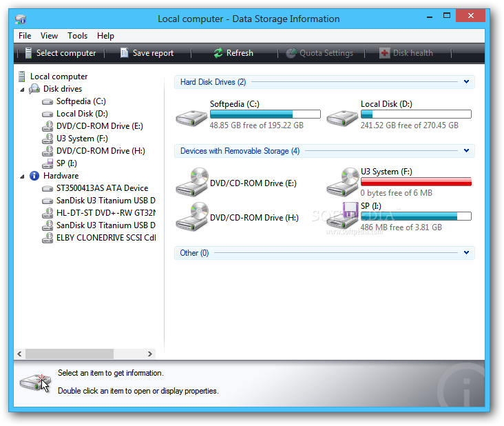The image size is (504, 426).
Task: Click the DVD/CD-ROM Drive (H:) tree icon
Action: (48, 151)
